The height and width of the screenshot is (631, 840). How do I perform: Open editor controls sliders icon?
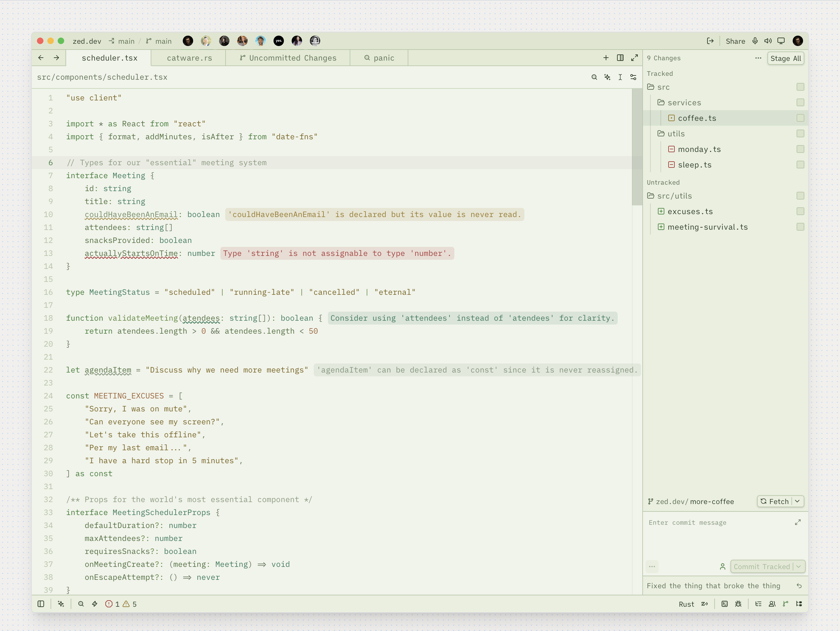633,77
